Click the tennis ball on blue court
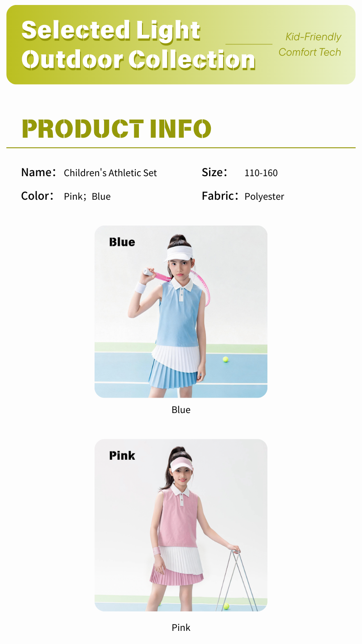This screenshot has width=362, height=644. coord(225,359)
